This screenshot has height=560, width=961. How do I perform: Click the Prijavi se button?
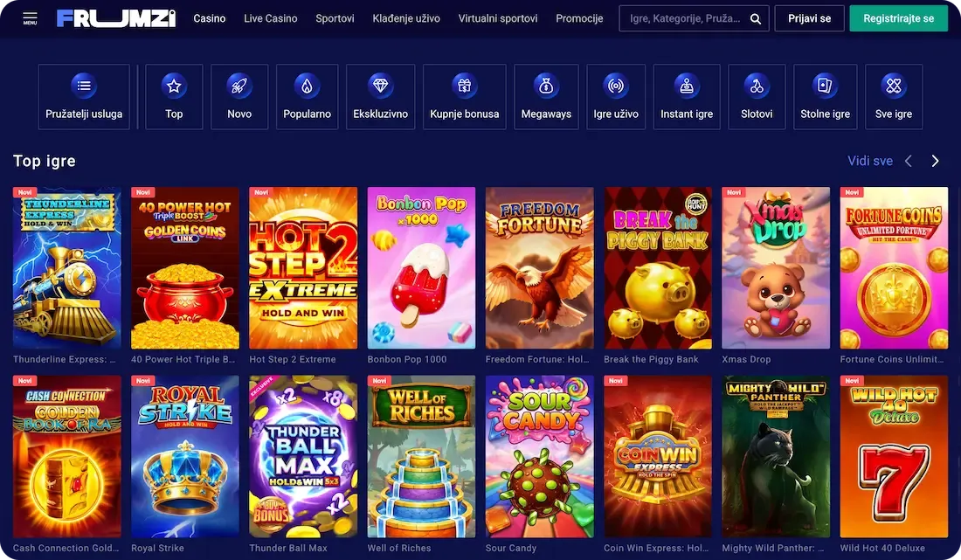tap(810, 18)
